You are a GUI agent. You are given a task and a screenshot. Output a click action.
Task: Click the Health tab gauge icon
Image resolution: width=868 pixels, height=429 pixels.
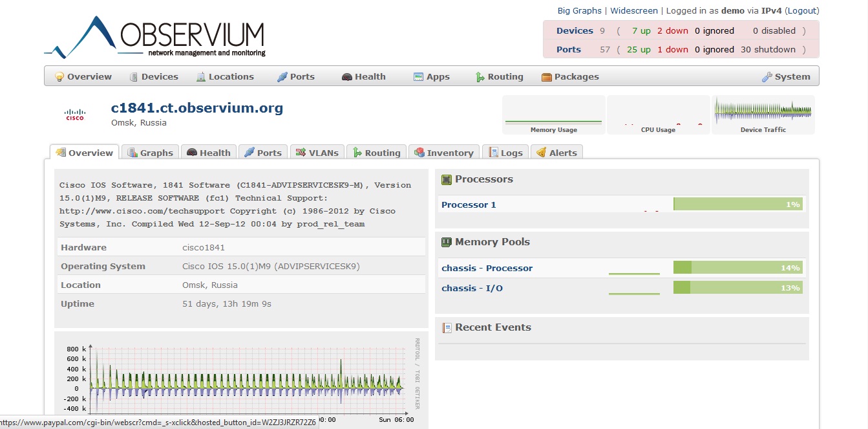(192, 153)
